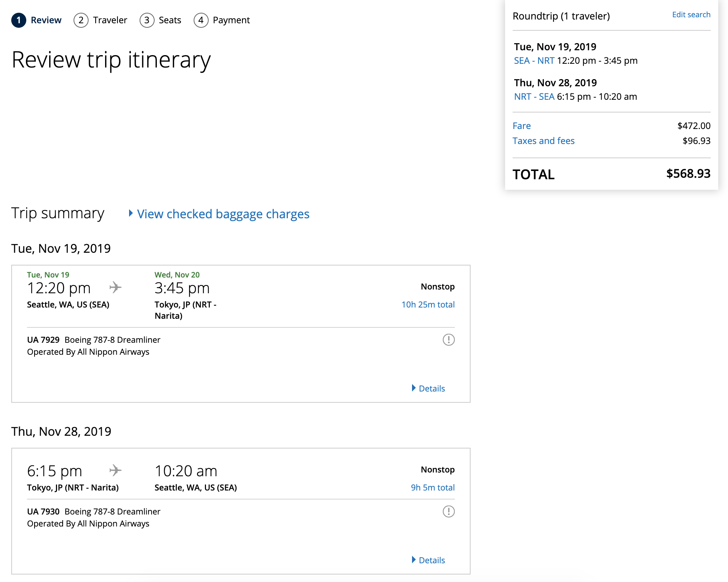The image size is (728, 582).
Task: Click the info alert icon for UA 7929
Action: (x=448, y=340)
